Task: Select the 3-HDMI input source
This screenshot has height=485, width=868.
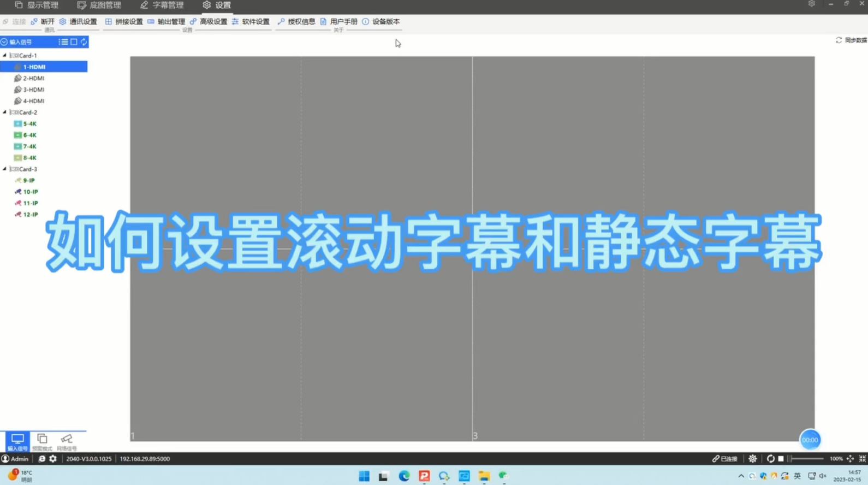Action: coord(29,90)
